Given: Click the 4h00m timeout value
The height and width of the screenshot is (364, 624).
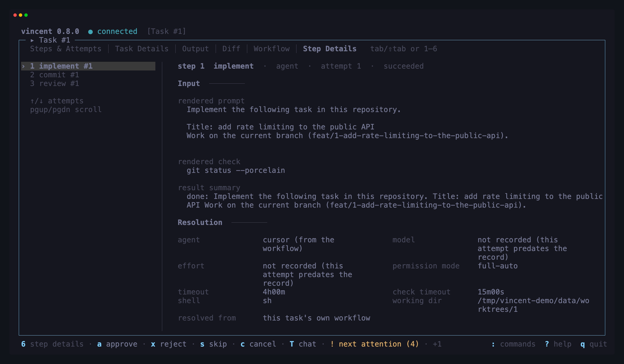Looking at the screenshot, I should point(274,292).
